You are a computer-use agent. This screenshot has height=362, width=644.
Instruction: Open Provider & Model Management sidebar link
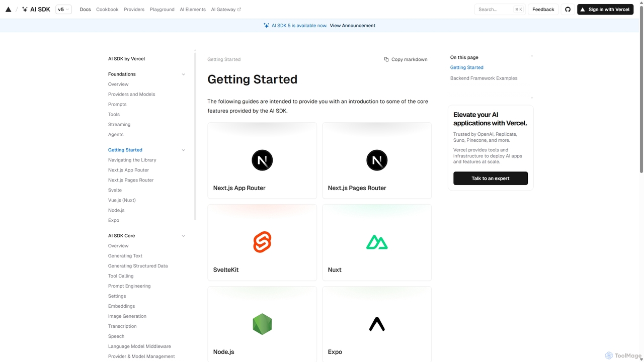pos(141,356)
